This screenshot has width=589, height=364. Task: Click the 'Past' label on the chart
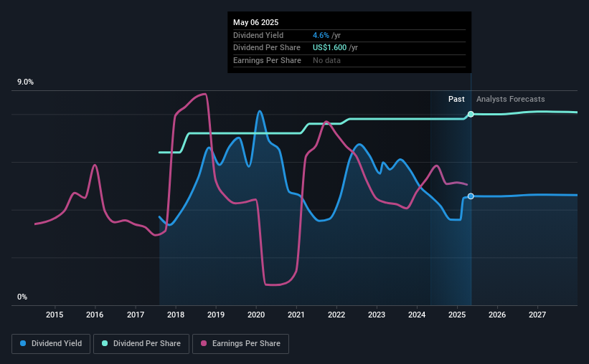tap(456, 99)
